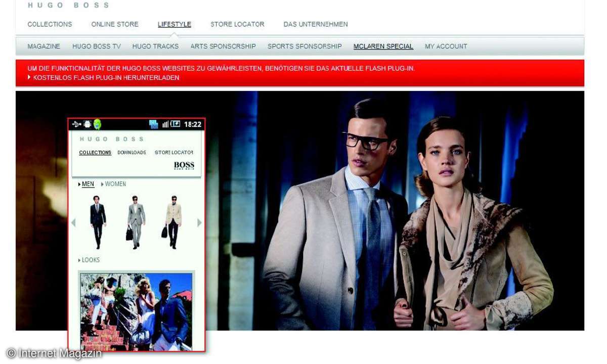
Task: Open DOWNLOADS in mobile navigation
Action: (x=132, y=152)
